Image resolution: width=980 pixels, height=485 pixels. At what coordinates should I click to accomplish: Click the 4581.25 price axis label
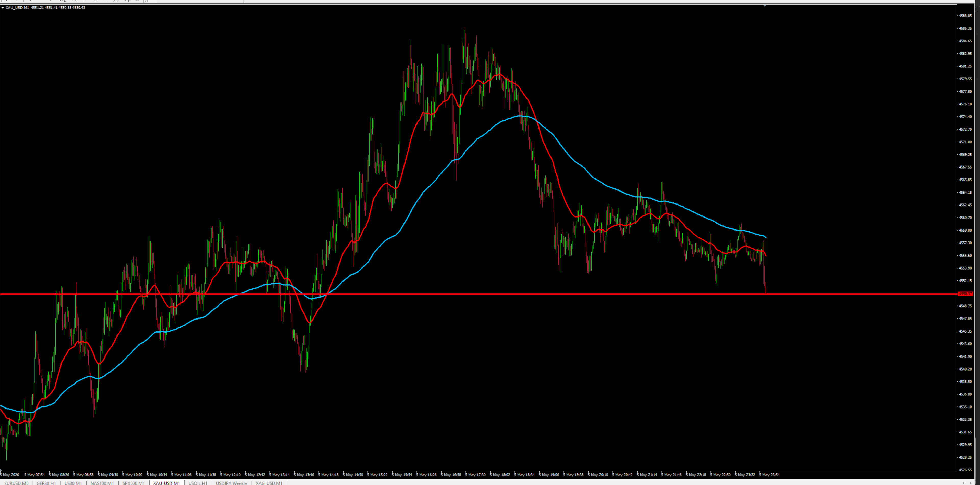tap(965, 66)
